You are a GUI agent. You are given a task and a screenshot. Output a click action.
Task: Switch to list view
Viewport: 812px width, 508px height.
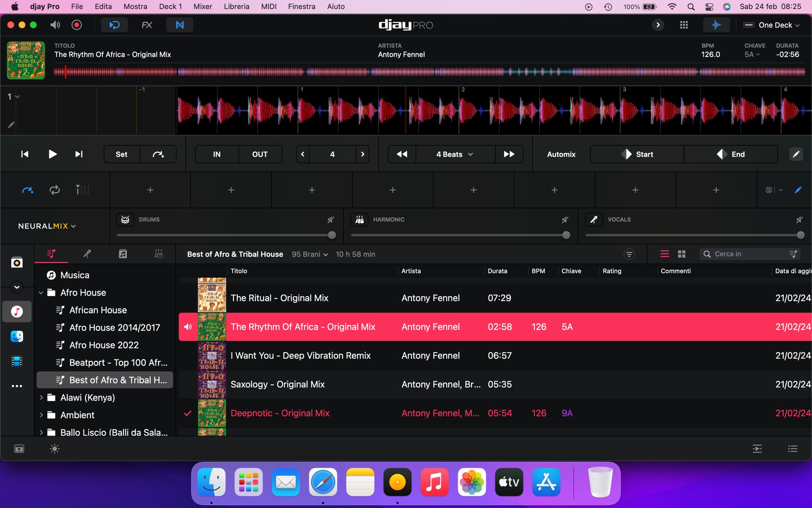tap(665, 254)
